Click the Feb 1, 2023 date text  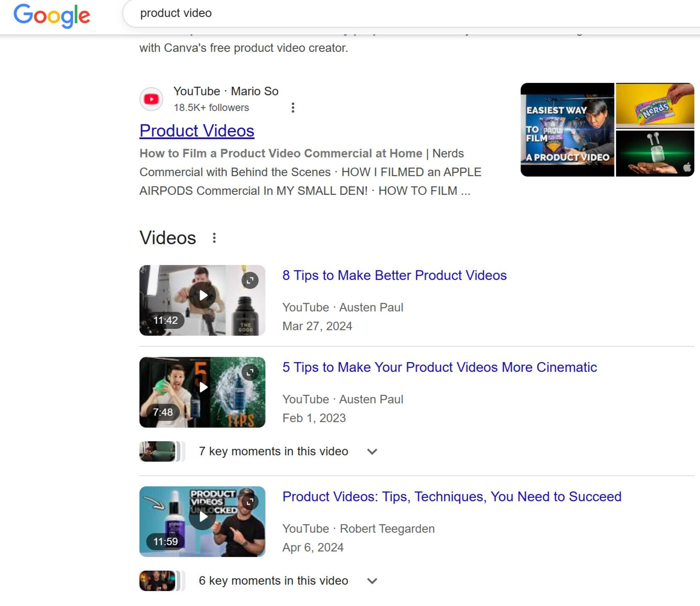coord(314,418)
